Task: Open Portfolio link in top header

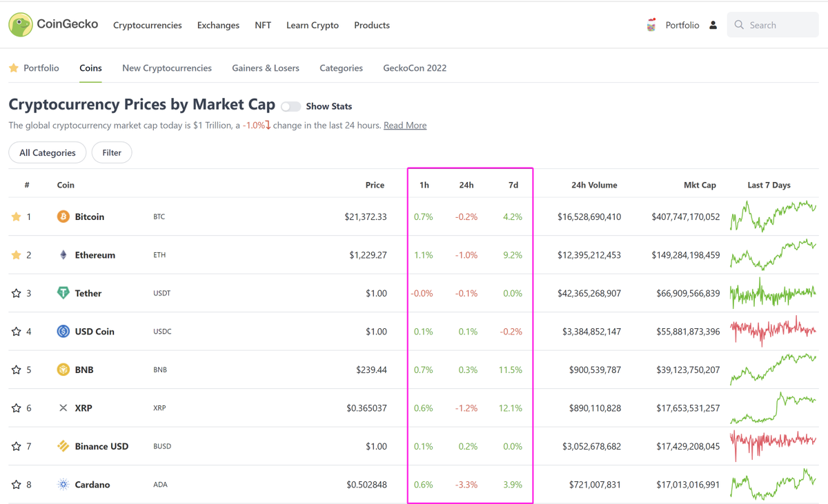Action: click(x=682, y=25)
